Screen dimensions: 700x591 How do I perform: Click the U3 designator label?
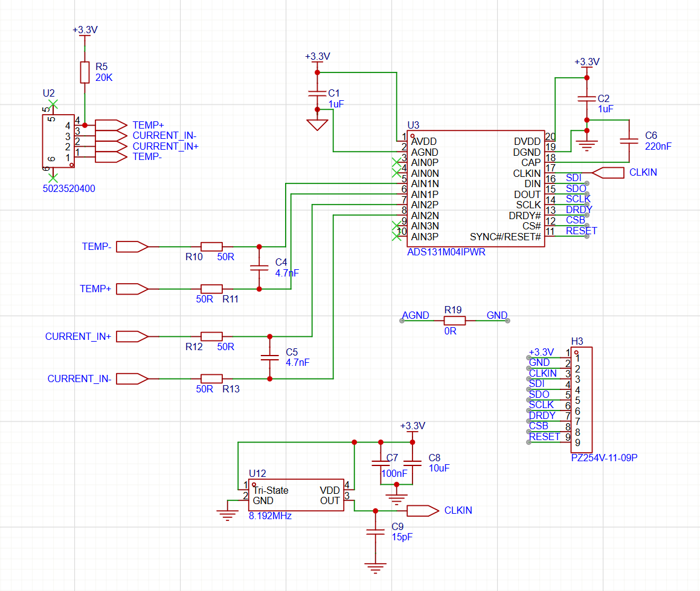point(413,126)
